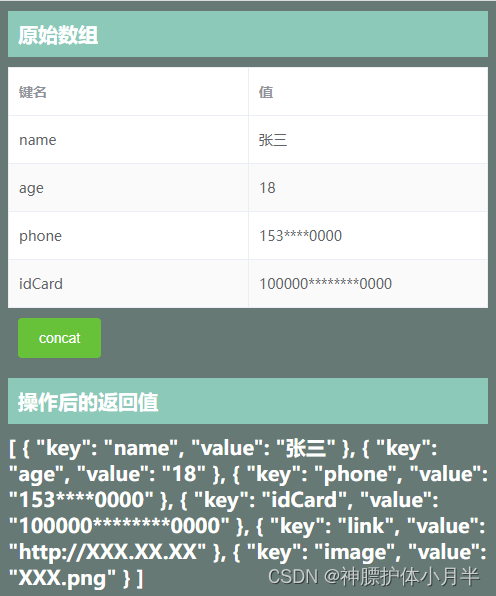
Task: Select the phone key cell
Action: 128,236
